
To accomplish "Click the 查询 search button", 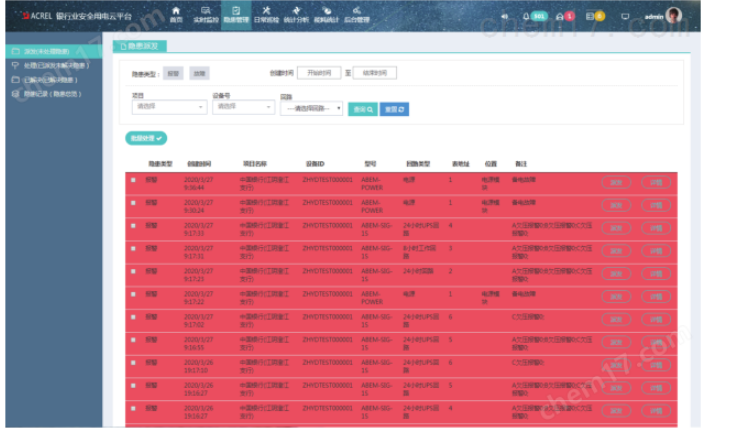I will pyautogui.click(x=363, y=109).
